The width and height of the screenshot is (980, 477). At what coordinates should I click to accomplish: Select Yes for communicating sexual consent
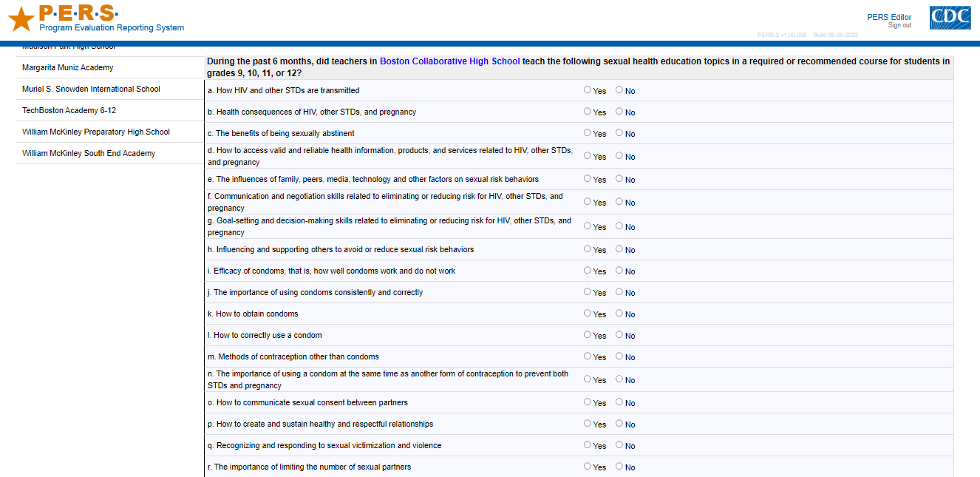[x=588, y=402]
